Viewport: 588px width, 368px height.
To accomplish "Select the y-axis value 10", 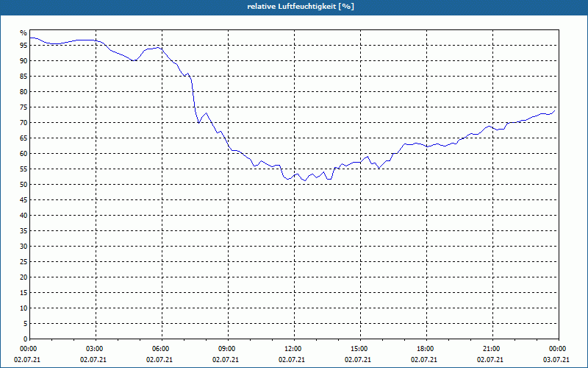I will tap(24, 308).
